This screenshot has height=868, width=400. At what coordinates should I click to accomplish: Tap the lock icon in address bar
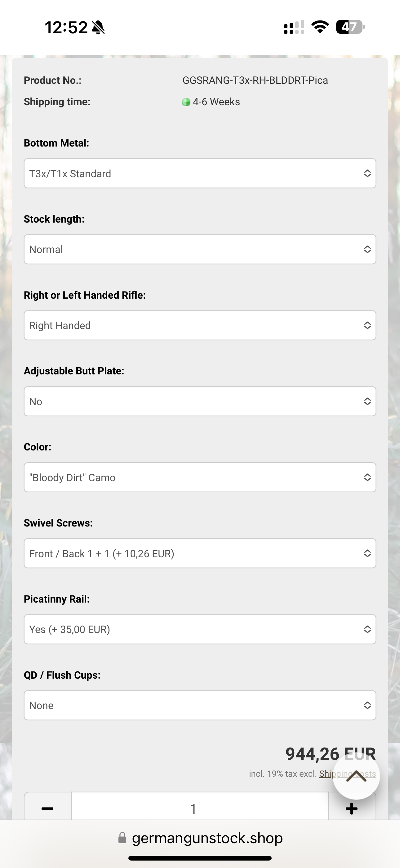pyautogui.click(x=122, y=838)
